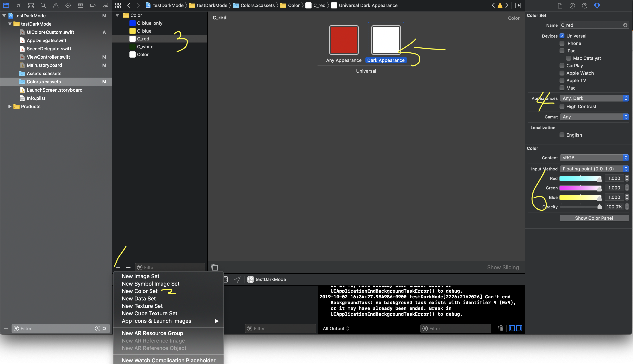Open the related items grid icon

click(x=118, y=5)
